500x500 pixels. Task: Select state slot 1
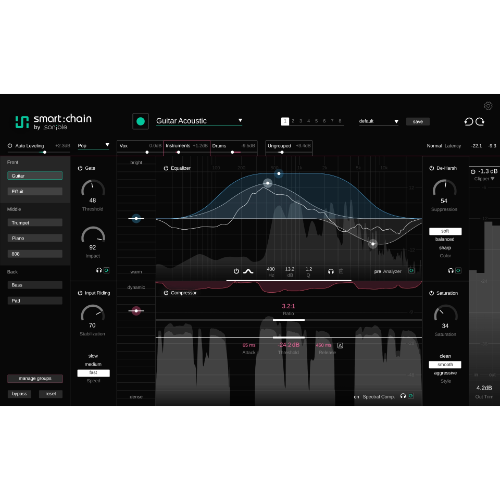click(x=285, y=121)
